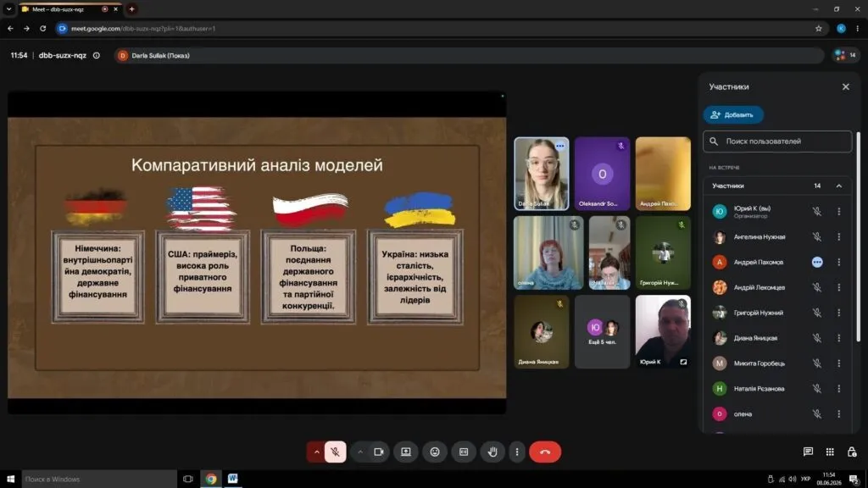Select Андрей Пахомов participant name
The image size is (868, 488).
[x=759, y=263]
